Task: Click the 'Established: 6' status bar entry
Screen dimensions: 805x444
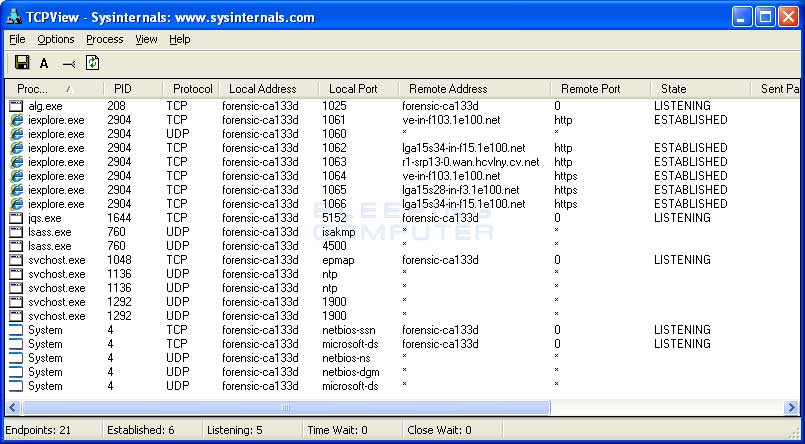Action: (x=139, y=430)
